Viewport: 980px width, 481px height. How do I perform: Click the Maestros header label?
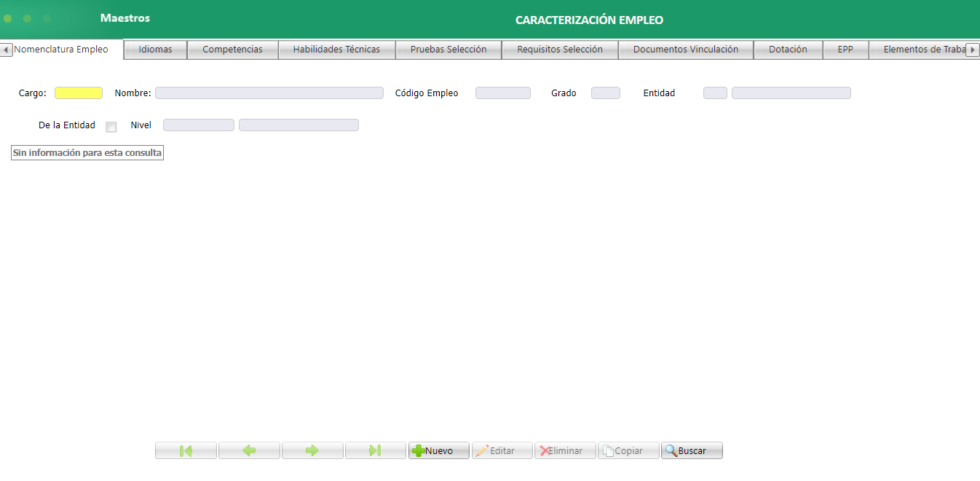(x=125, y=18)
